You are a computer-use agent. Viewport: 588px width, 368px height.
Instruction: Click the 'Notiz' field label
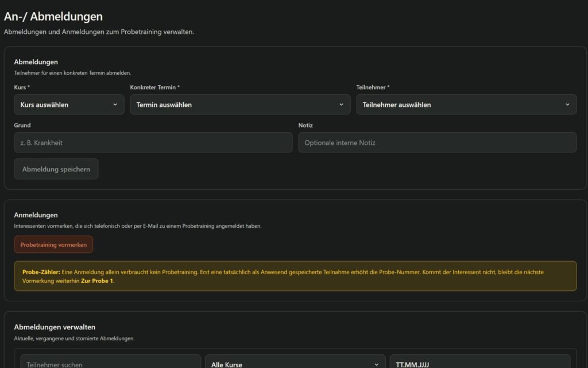pos(305,125)
